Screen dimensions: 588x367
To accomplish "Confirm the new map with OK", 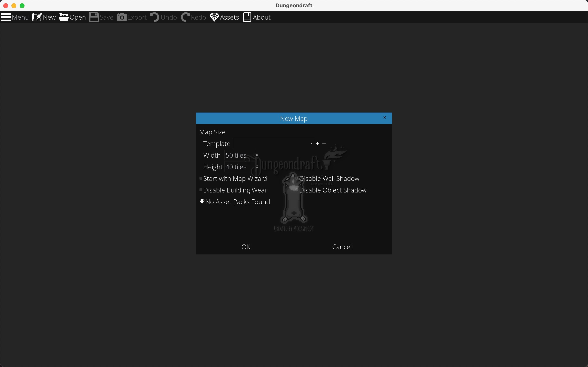I will (x=246, y=247).
